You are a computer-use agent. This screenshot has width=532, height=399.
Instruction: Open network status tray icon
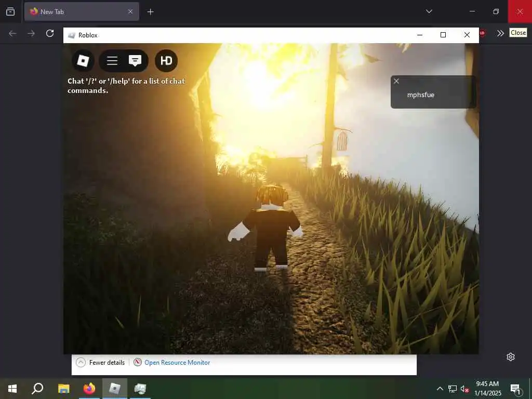453,389
